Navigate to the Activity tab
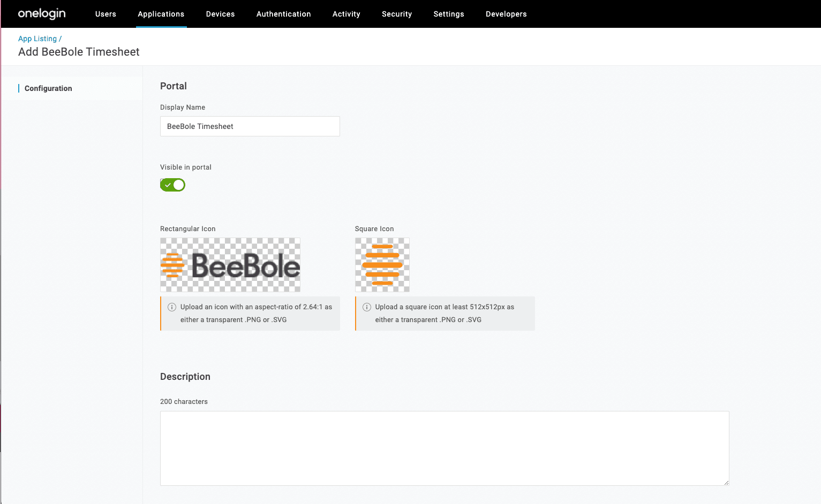The image size is (821, 504). (346, 14)
